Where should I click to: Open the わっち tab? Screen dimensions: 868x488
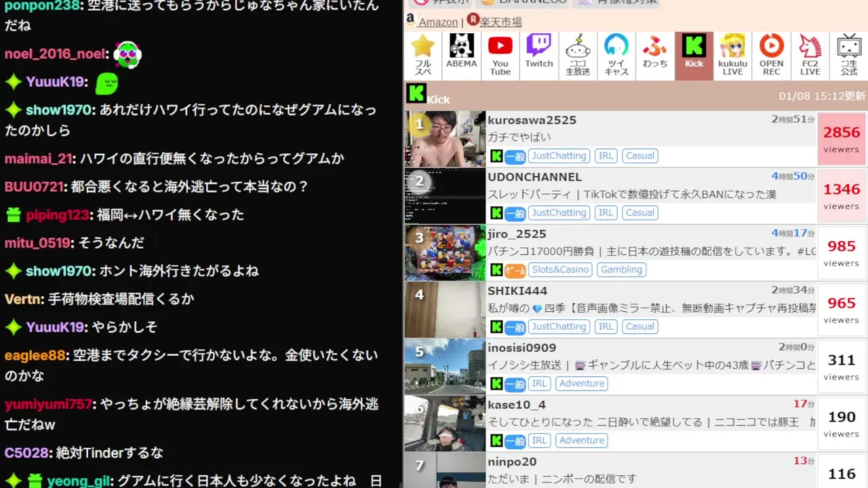pos(655,56)
